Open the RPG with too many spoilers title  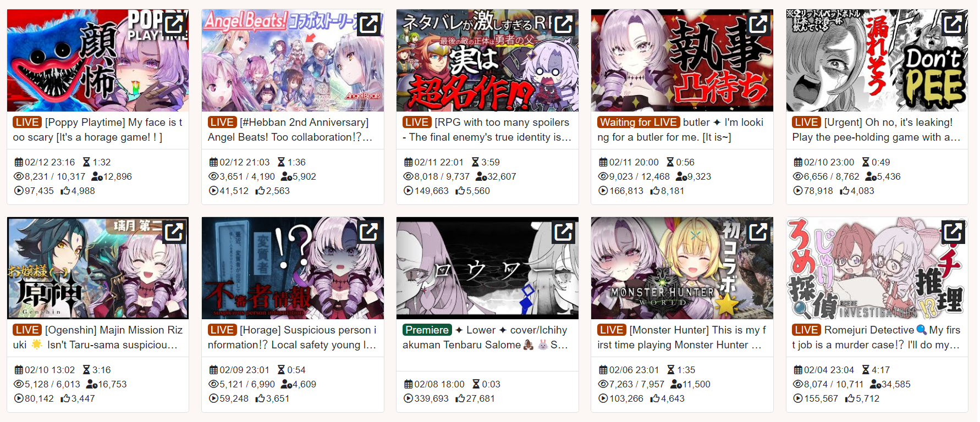[487, 130]
